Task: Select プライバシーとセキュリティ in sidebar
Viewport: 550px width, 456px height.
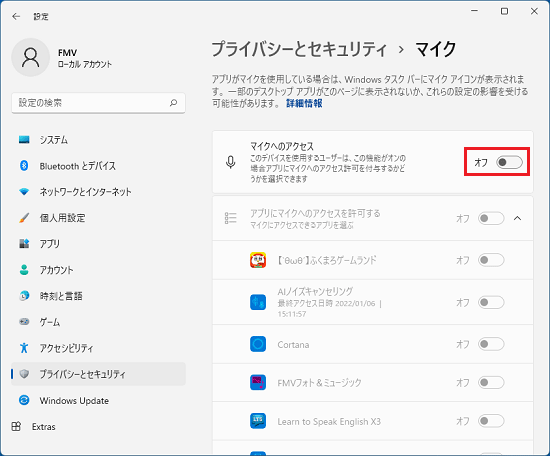Action: [98, 374]
